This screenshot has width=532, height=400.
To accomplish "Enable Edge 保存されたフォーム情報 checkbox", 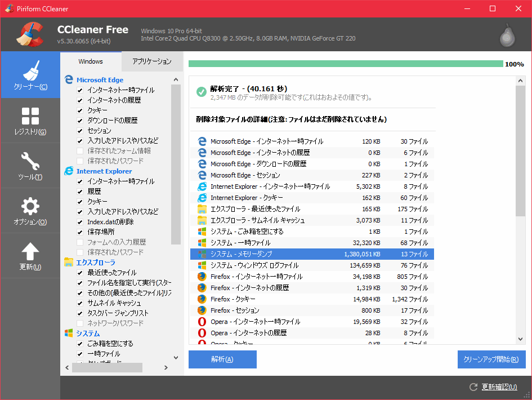I will pos(80,151).
